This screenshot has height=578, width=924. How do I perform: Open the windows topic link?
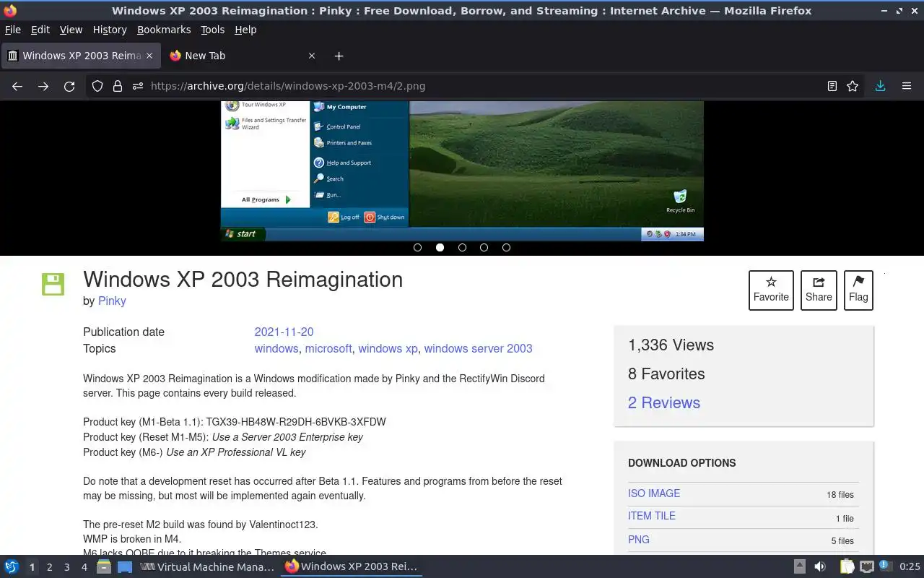pyautogui.click(x=276, y=348)
